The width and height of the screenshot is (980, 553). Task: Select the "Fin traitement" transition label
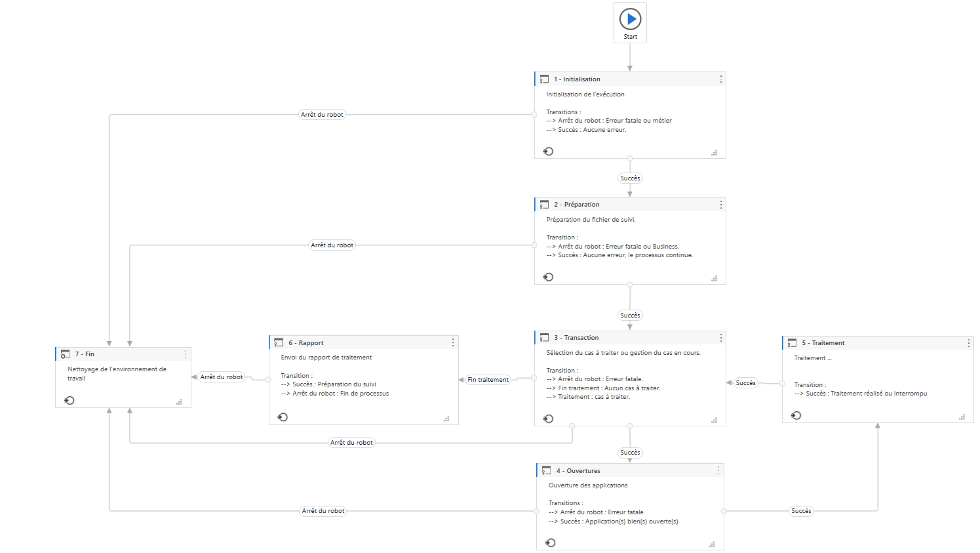click(x=488, y=380)
